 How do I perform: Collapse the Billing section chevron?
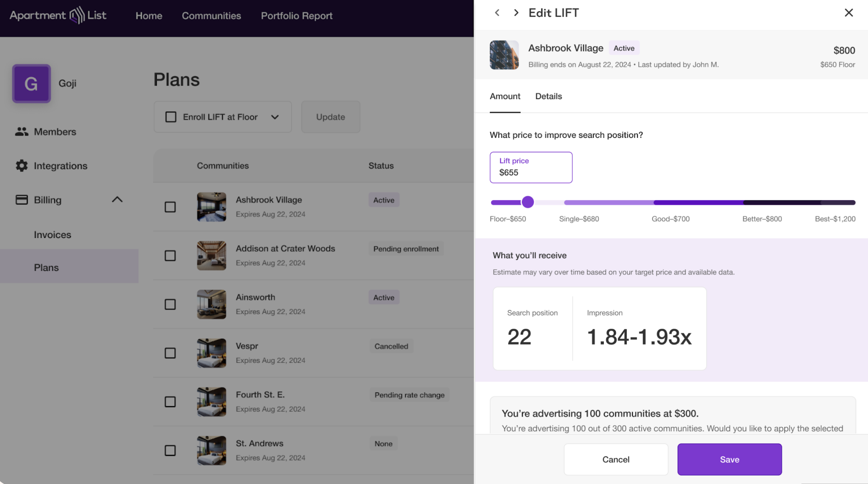coord(117,200)
